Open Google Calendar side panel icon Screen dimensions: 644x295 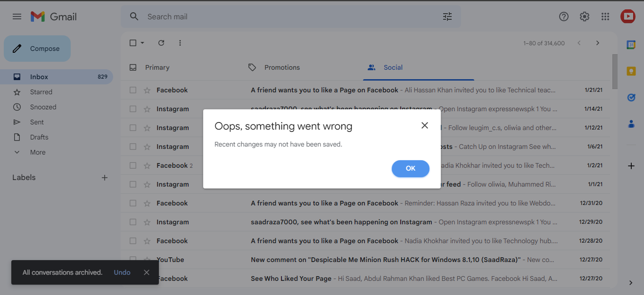tap(631, 45)
